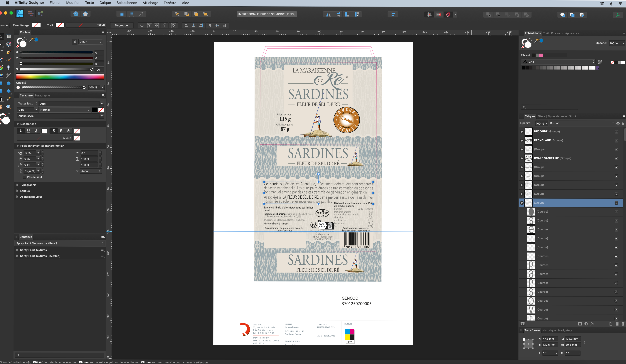Toggle the magnet snapping icon

point(448,14)
